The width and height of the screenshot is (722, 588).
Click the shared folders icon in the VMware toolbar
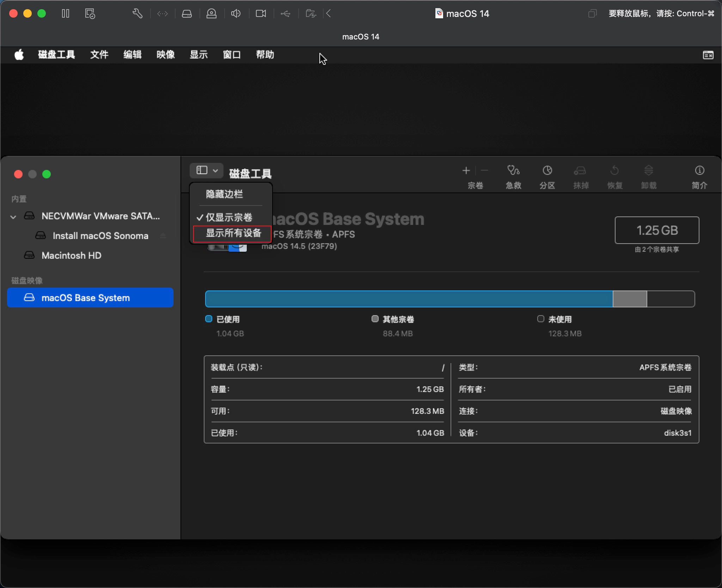tap(311, 14)
